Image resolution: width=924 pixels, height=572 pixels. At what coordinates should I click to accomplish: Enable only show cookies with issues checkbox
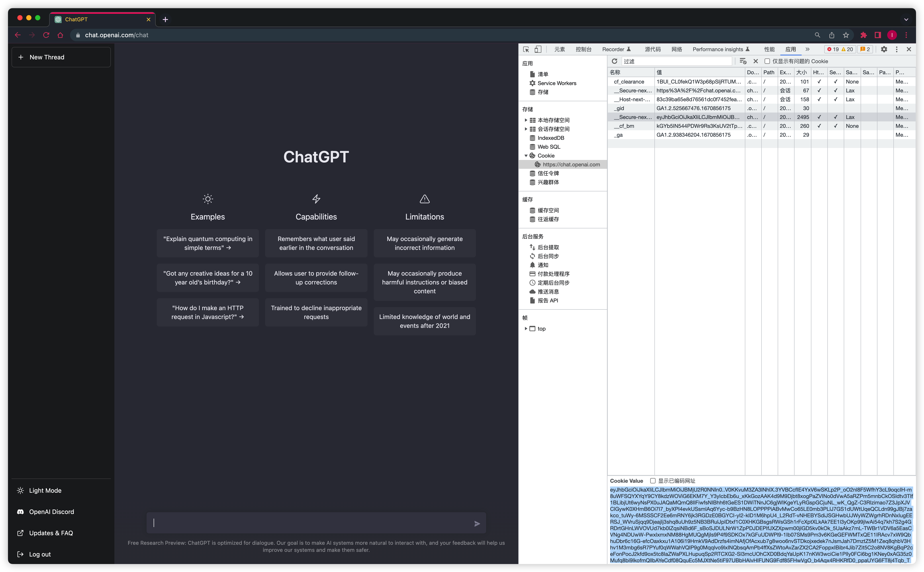pyautogui.click(x=767, y=61)
